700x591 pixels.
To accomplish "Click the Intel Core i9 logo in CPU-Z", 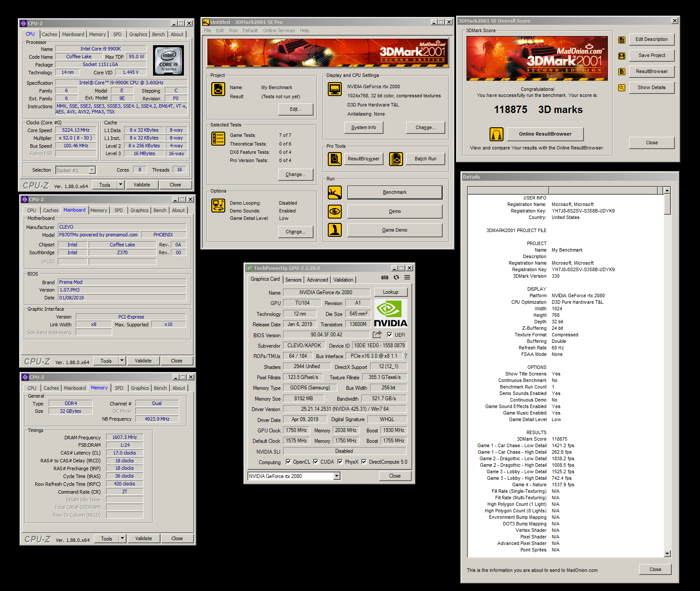I will pos(169,60).
